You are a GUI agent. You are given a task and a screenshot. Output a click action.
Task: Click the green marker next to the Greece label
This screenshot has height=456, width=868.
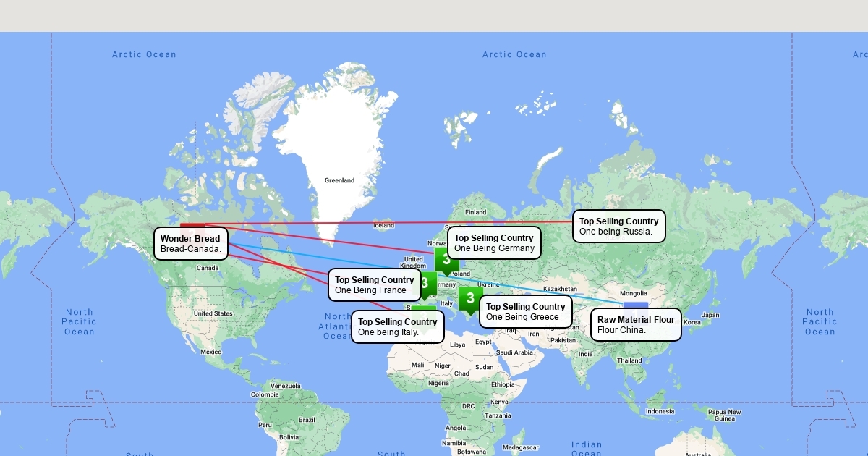click(470, 298)
